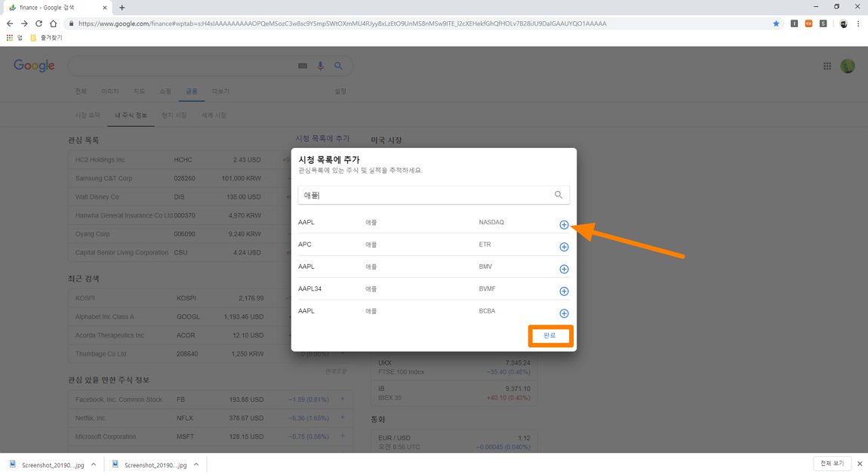Image resolution: width=868 pixels, height=475 pixels.
Task: Click the 완료 button to finish
Action: pos(549,335)
